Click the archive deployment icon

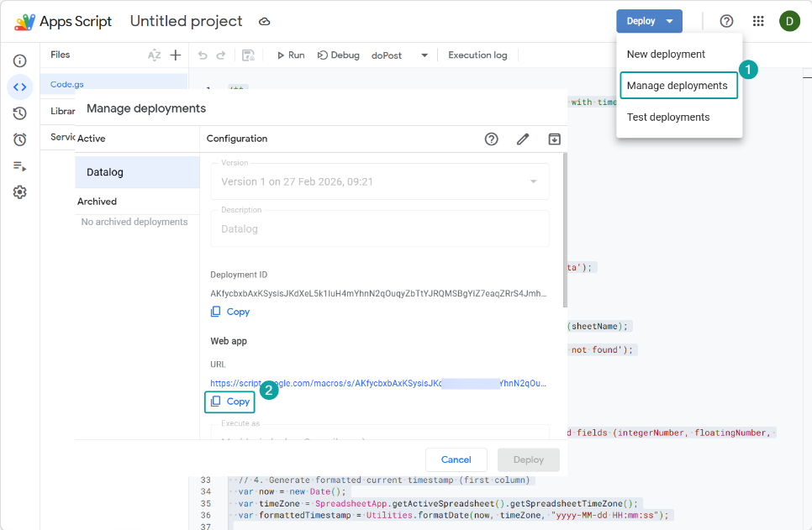(554, 139)
